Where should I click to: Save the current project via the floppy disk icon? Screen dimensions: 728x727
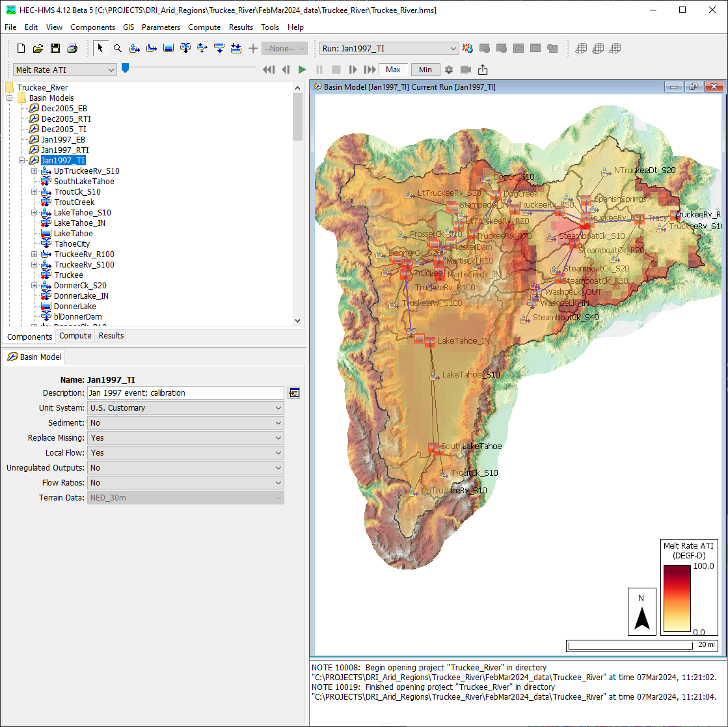click(55, 48)
